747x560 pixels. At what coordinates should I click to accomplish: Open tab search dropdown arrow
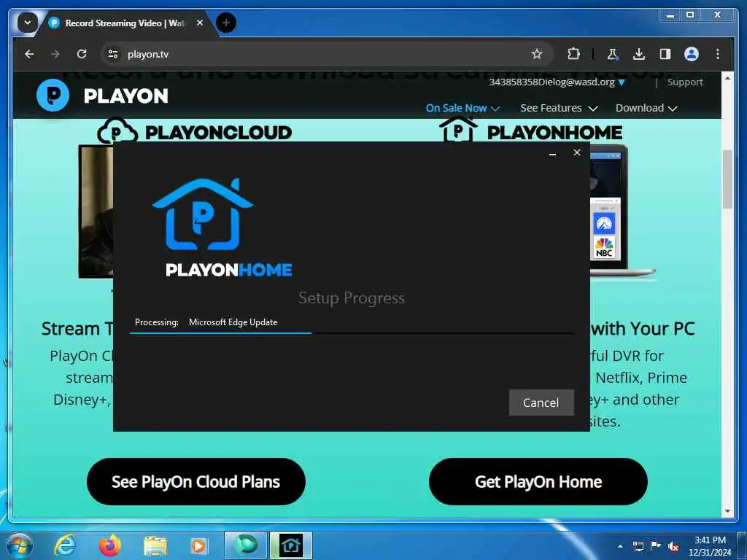28,23
